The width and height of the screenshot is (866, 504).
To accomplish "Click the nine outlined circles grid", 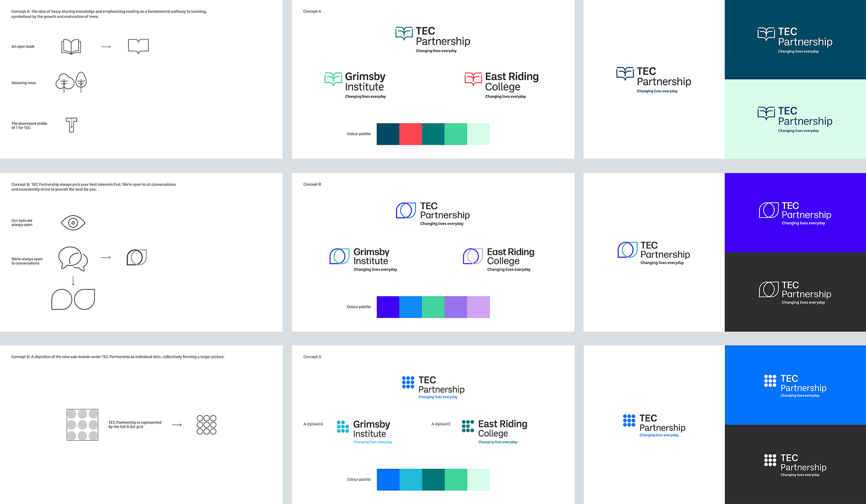I will tap(207, 425).
